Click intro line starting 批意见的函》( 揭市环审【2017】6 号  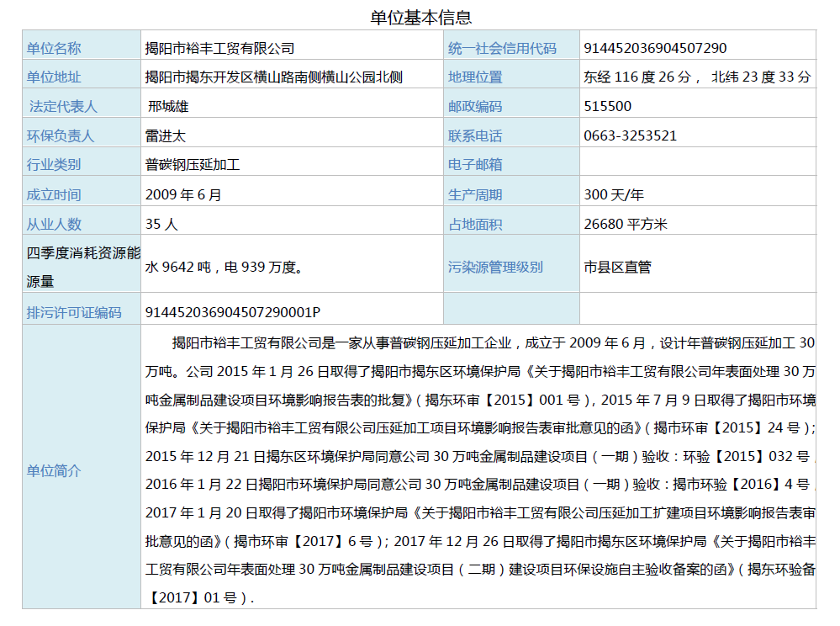coord(480,541)
